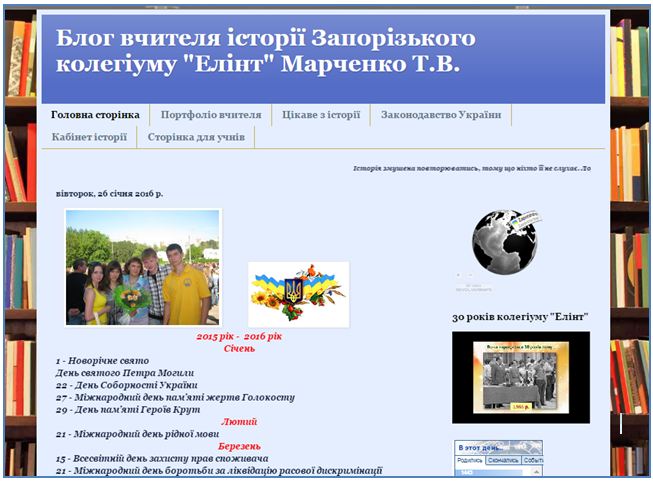This screenshot has height=482, width=653.
Task: Click the "30 років колегіуму Елінт" heading
Action: click(520, 317)
